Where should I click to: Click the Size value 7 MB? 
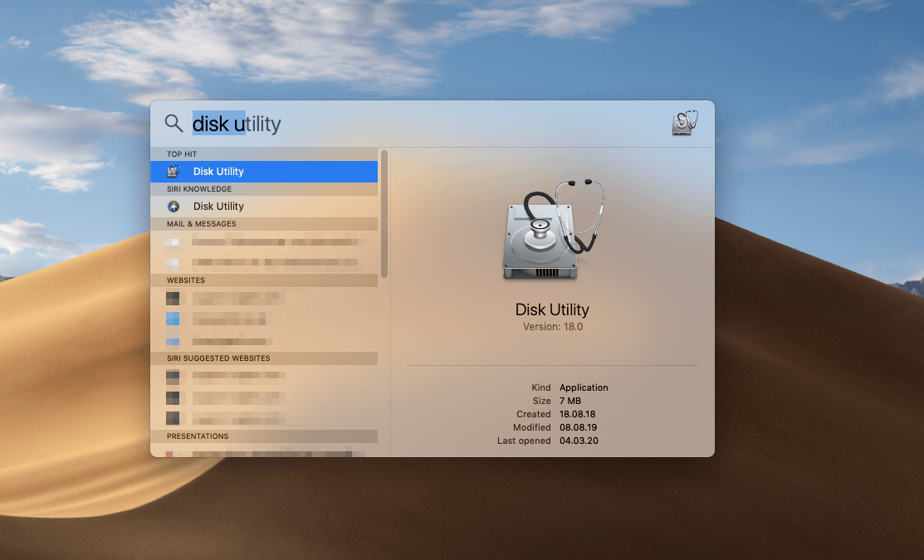pos(570,401)
